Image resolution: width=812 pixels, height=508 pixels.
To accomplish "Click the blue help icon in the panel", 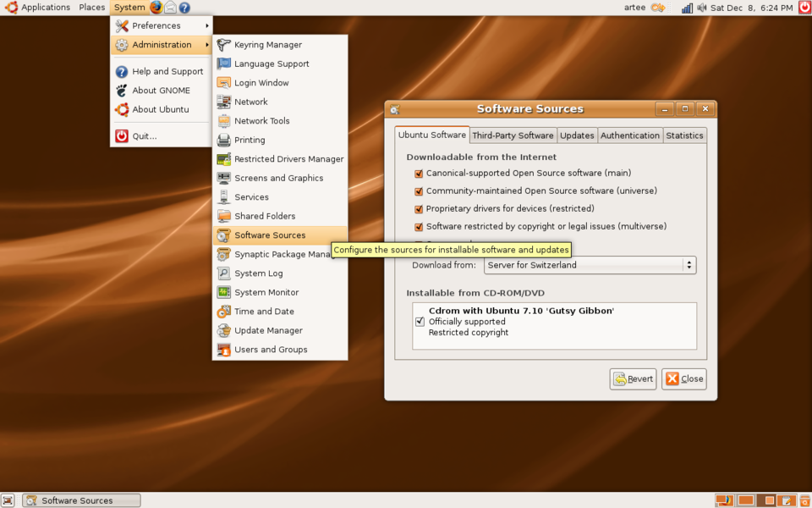I will pos(184,8).
